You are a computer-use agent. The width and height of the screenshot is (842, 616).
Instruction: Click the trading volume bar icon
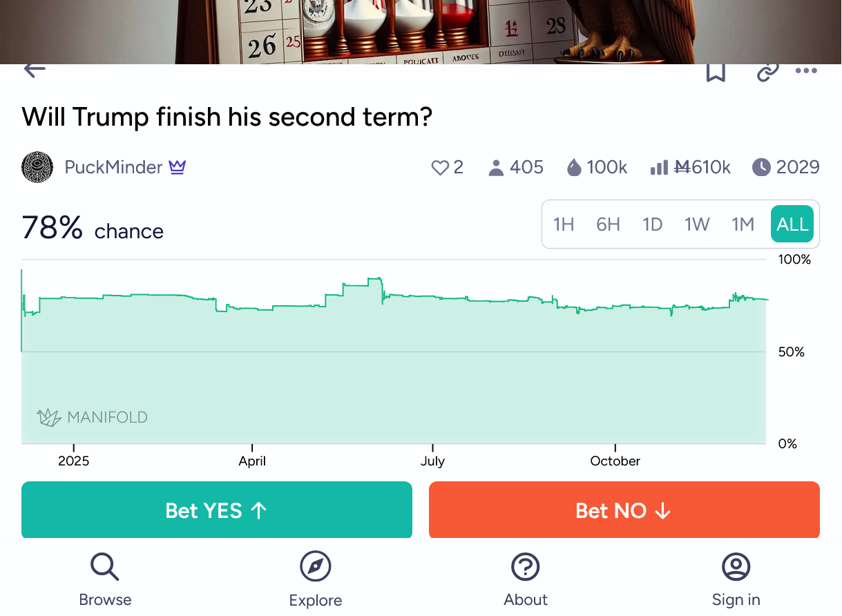659,168
